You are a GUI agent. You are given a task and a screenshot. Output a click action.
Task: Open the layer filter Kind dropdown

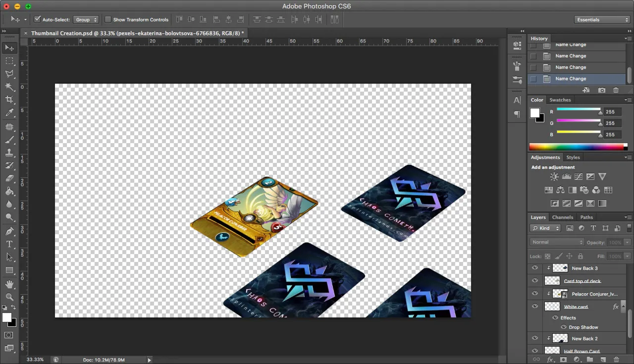(545, 228)
